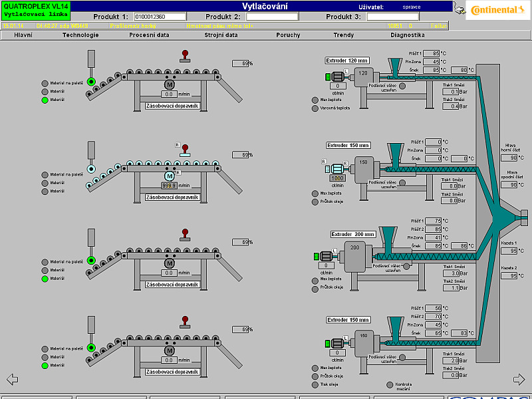Click the Kazeta 1 temperature value
Screen dimensions: 532x399
pos(509,251)
